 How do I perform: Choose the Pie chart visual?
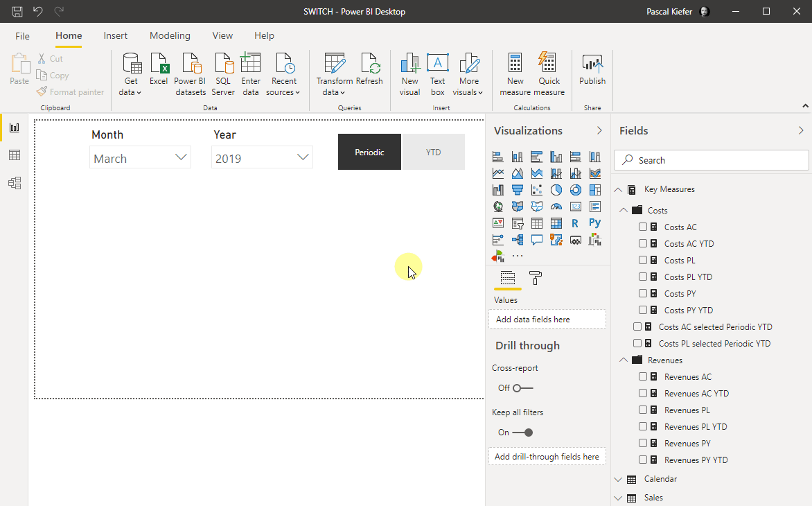556,190
